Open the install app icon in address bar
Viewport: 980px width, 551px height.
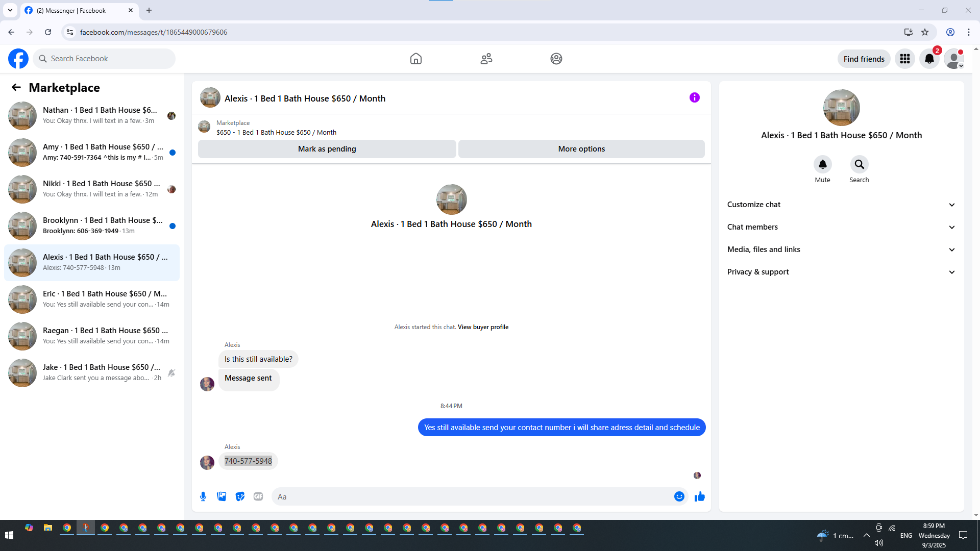click(909, 32)
